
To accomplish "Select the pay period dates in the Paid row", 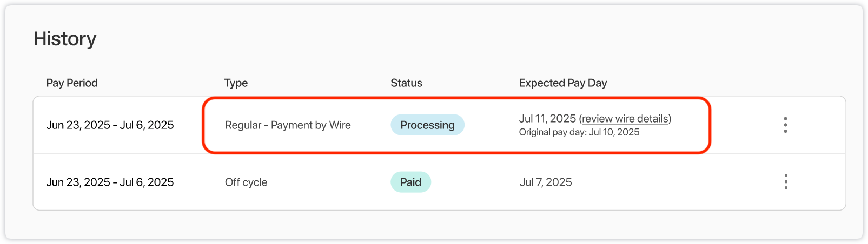I will [x=110, y=182].
